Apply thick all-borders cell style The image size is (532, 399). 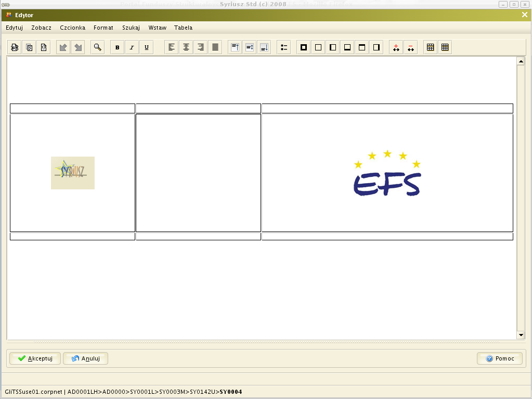coord(304,47)
